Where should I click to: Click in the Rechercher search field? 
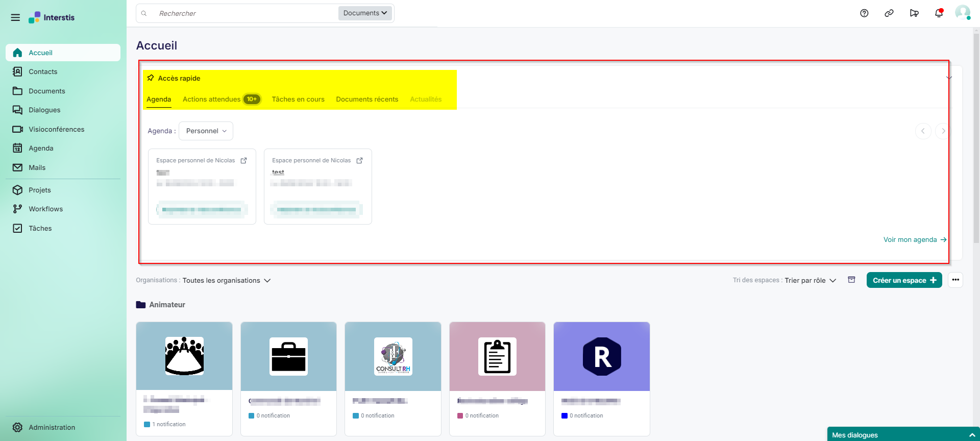[245, 13]
